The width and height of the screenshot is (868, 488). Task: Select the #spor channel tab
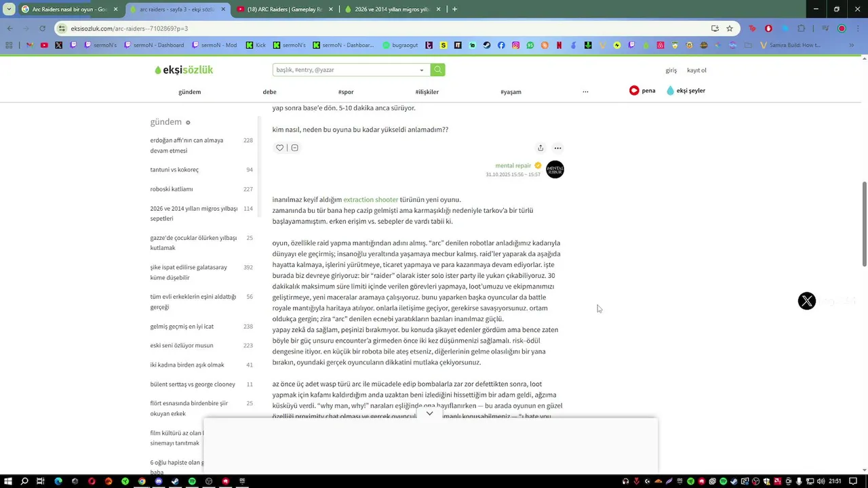[346, 91]
